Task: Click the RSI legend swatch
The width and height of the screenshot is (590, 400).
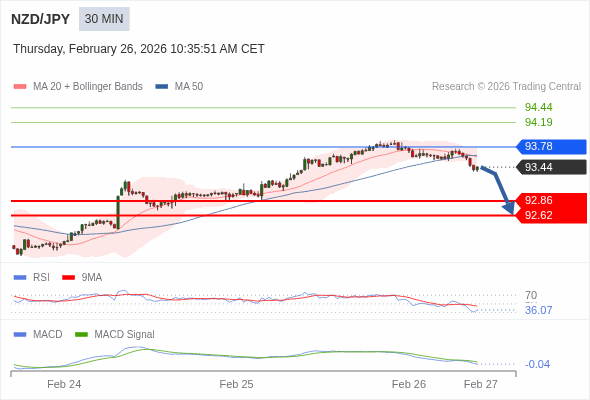Action: tap(20, 278)
